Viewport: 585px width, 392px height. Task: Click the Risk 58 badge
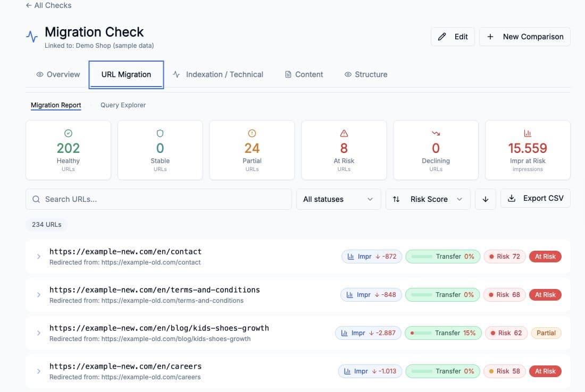tap(504, 371)
